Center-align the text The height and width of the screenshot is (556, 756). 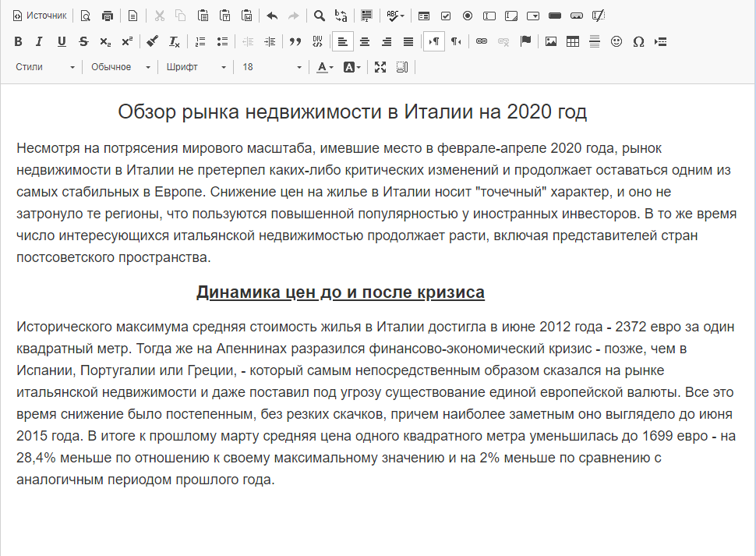tap(365, 41)
